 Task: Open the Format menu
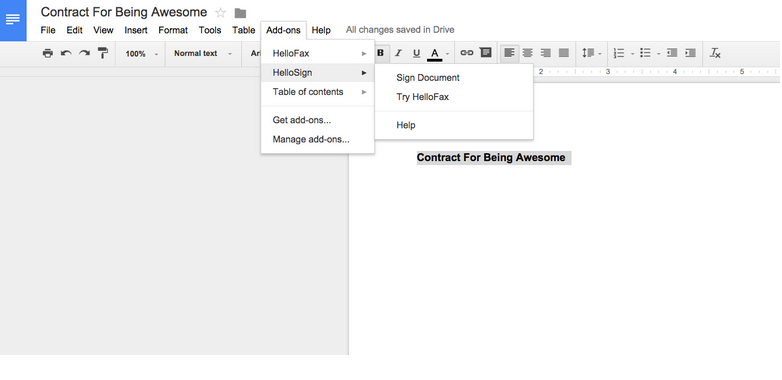tap(173, 30)
